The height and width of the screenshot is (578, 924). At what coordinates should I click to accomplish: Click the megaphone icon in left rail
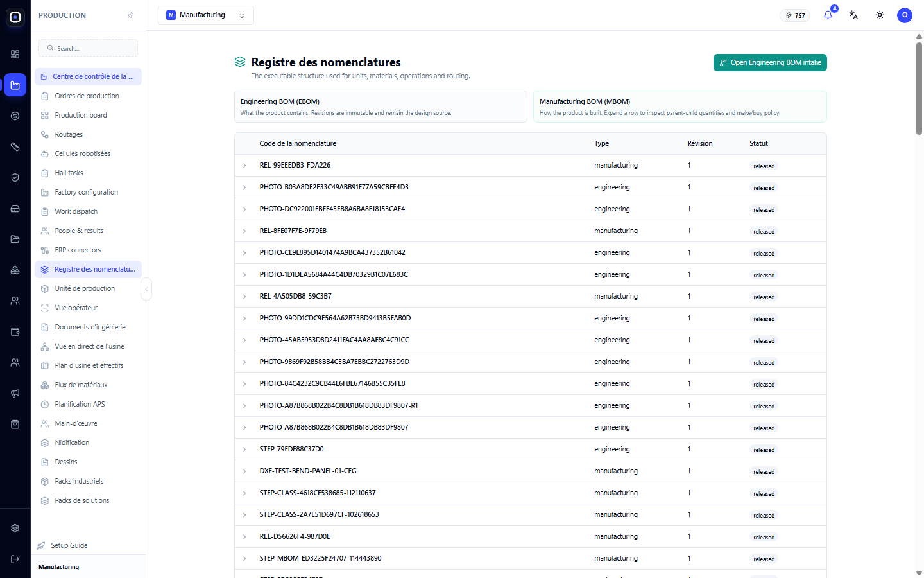(x=15, y=393)
